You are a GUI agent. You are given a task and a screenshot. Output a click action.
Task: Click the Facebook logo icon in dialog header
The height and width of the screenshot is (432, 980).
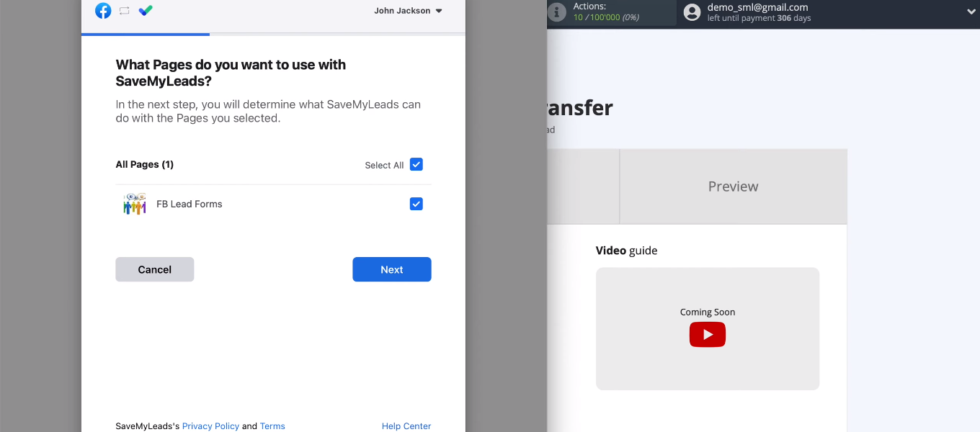coord(103,11)
